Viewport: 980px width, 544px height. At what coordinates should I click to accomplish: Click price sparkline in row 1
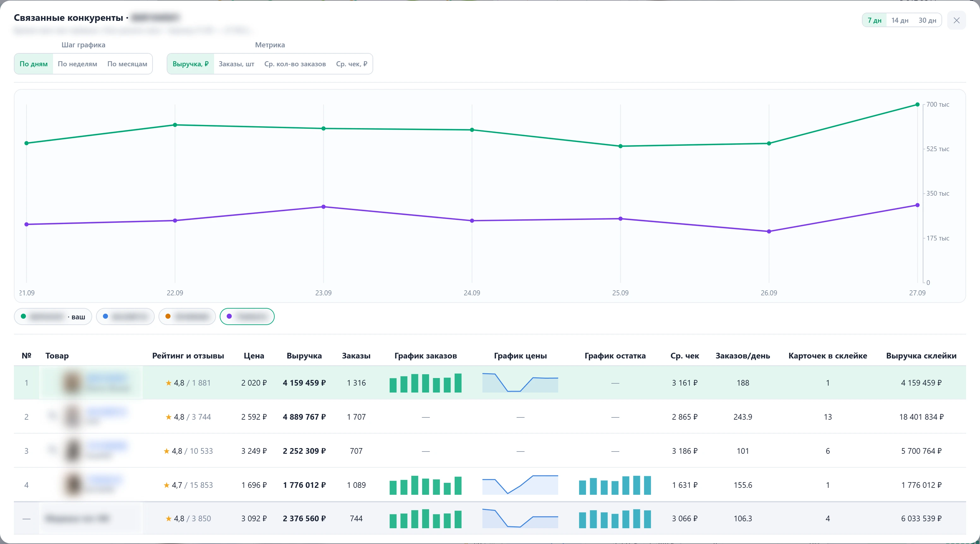tap(520, 383)
